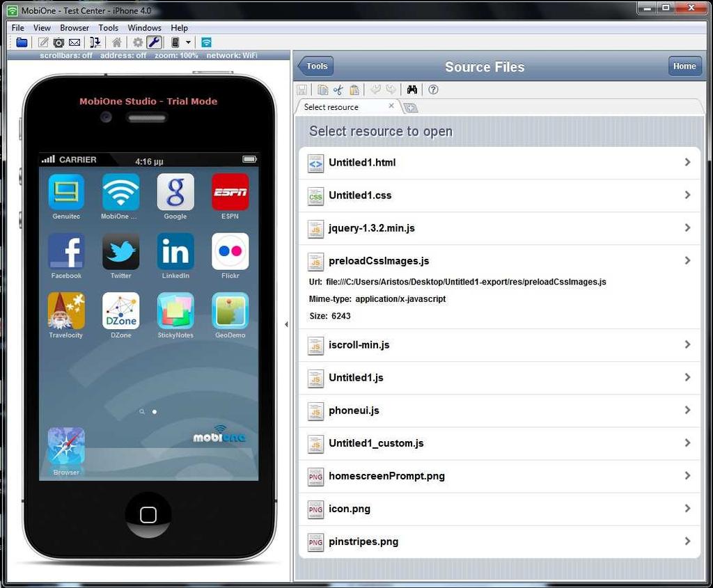Click the redo arrow icon
Screen dimensions: 713x588
coord(391,90)
